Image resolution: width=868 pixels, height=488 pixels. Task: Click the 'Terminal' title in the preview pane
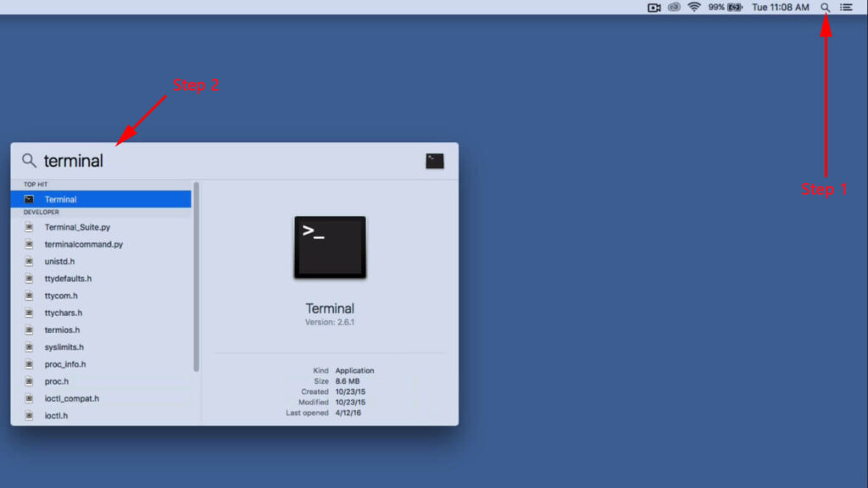(330, 308)
